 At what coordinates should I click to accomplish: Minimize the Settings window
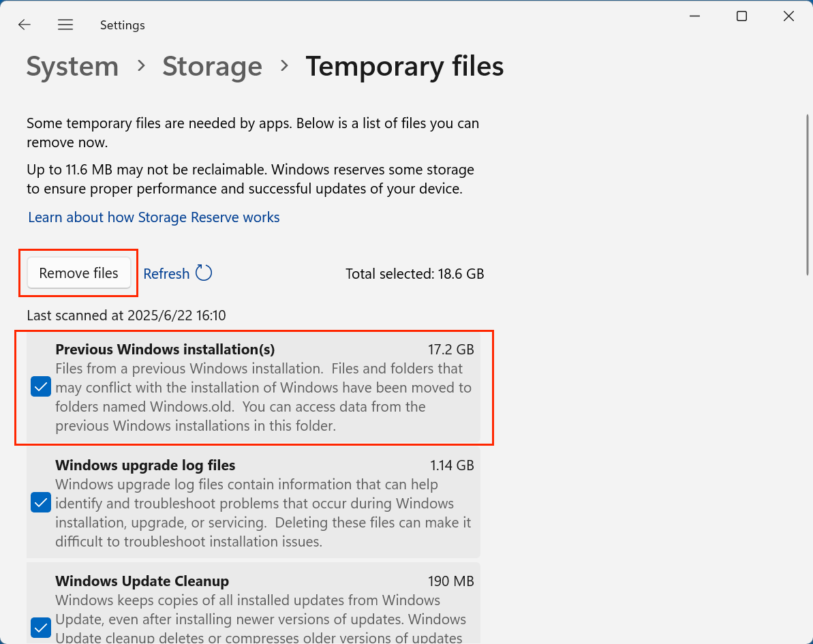(694, 16)
